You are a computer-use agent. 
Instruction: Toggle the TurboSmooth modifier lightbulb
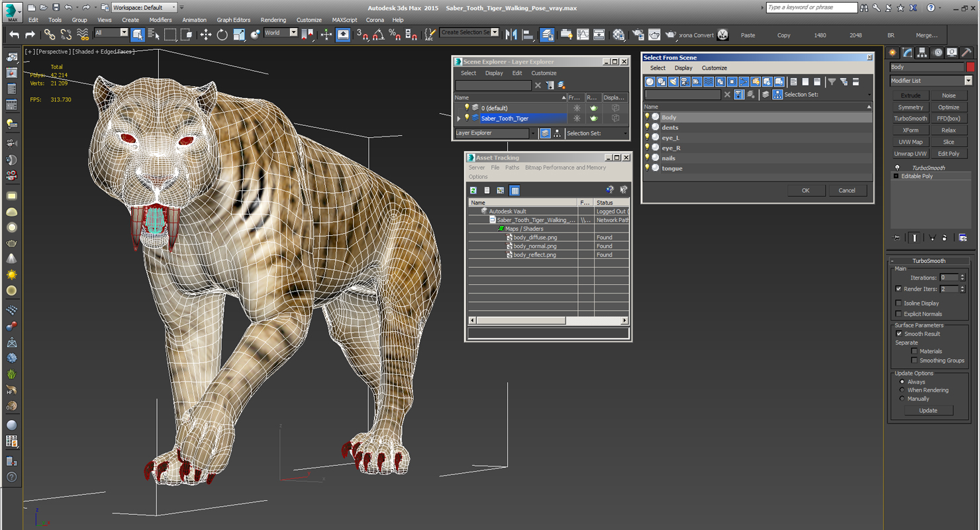[897, 168]
